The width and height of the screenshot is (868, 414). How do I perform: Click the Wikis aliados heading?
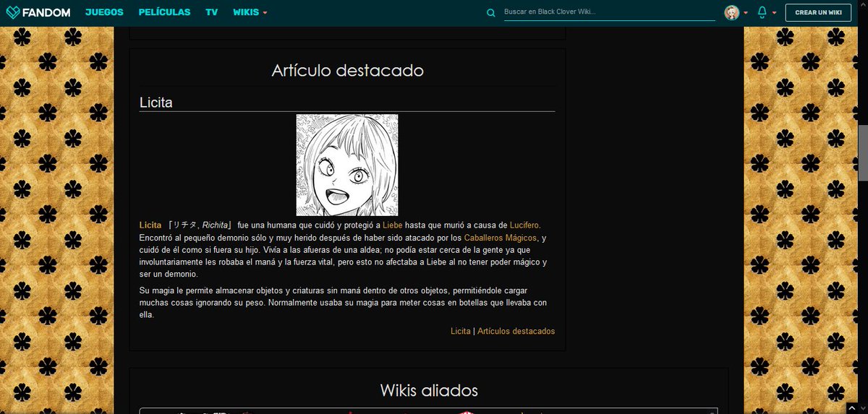click(x=429, y=390)
